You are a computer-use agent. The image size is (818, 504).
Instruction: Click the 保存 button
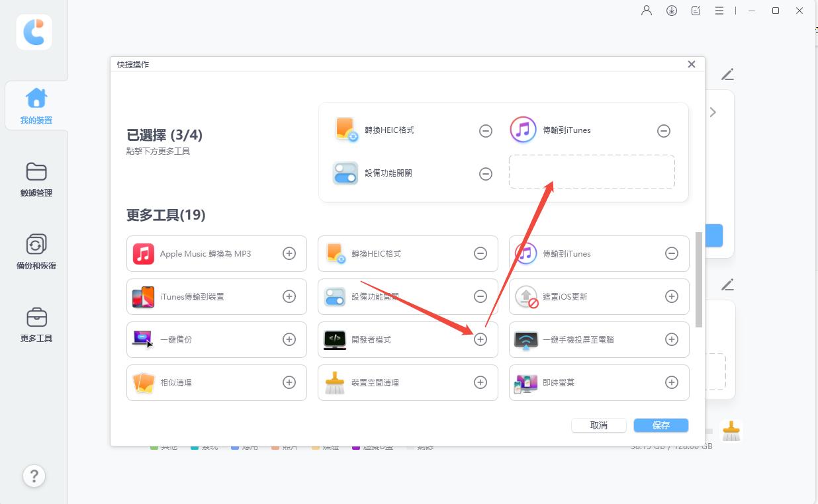pyautogui.click(x=661, y=425)
